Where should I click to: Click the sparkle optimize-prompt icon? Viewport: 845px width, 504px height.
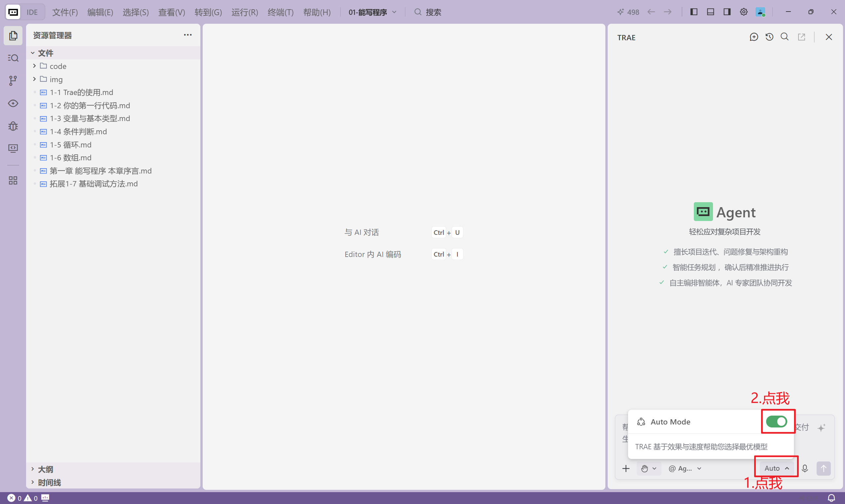point(822,427)
